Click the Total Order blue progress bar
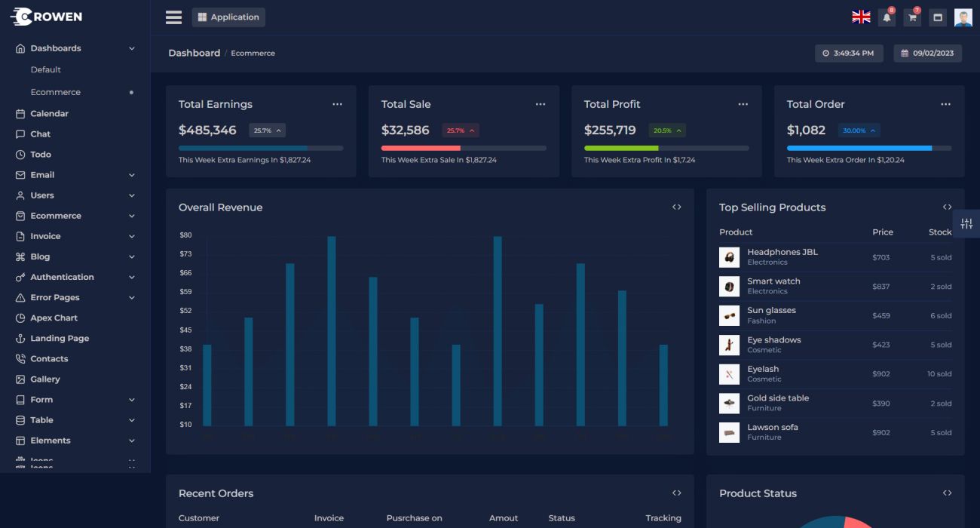The width and height of the screenshot is (980, 528). click(859, 148)
